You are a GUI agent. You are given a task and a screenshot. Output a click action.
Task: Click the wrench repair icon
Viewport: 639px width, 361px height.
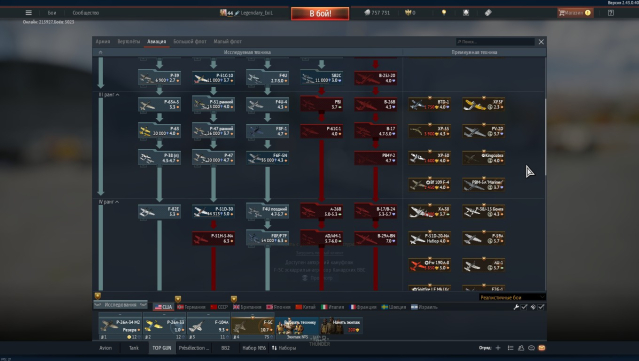click(x=516, y=307)
